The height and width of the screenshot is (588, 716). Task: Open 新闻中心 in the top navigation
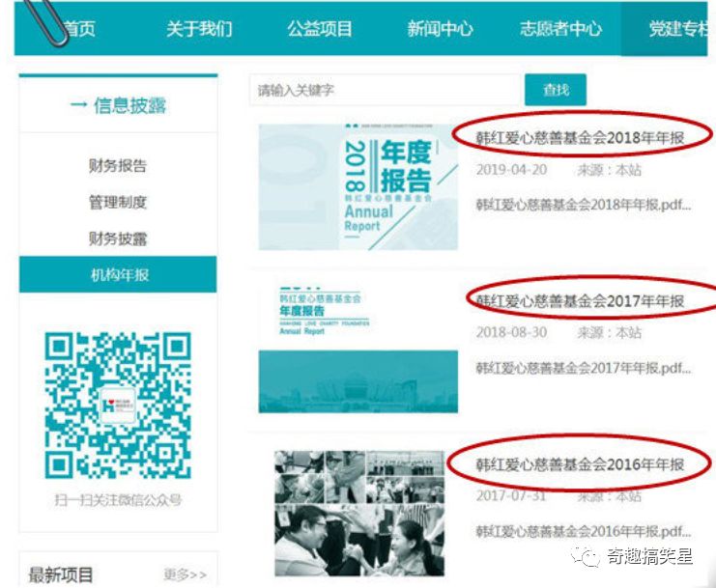[441, 29]
